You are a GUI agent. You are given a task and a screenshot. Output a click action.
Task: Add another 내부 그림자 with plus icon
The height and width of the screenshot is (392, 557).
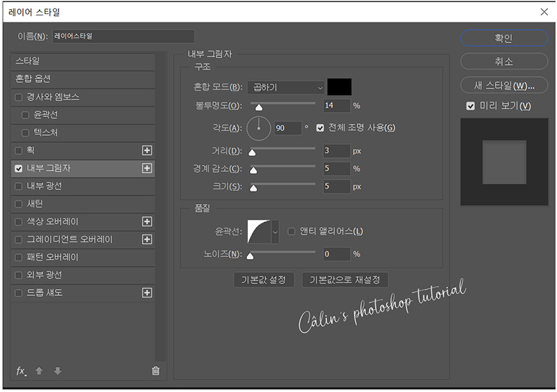click(x=147, y=168)
